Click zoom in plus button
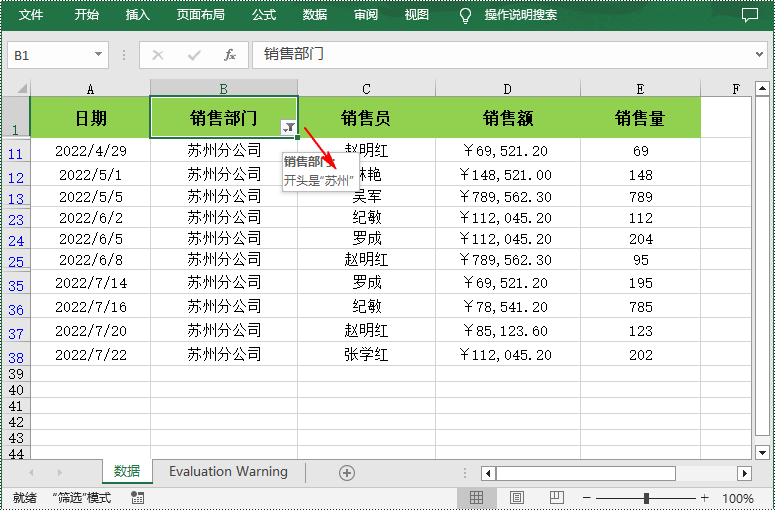The image size is (775, 510). click(x=705, y=498)
